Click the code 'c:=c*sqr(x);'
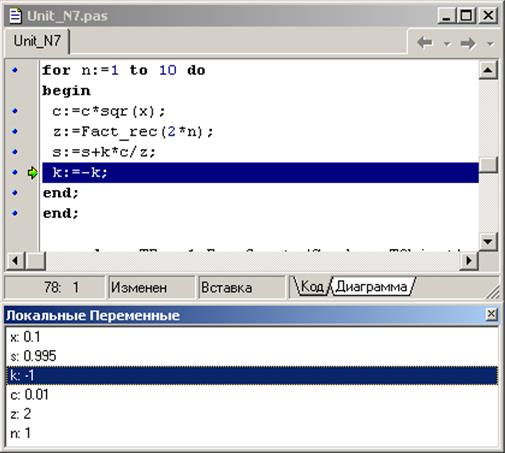Viewport: 505px width, 453px height. coord(109,111)
